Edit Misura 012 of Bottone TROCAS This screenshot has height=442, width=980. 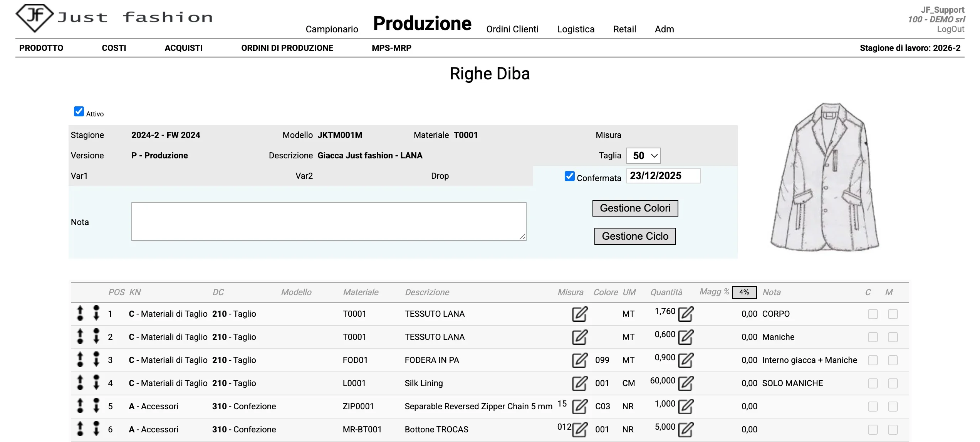point(580,430)
